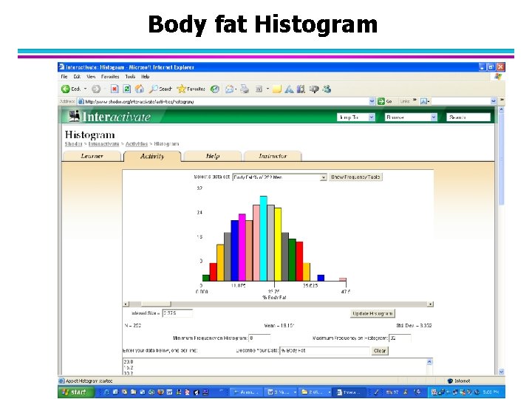Open the Discuss monitor icon
This screenshot has width=532, height=399.
pyautogui.click(x=314, y=89)
